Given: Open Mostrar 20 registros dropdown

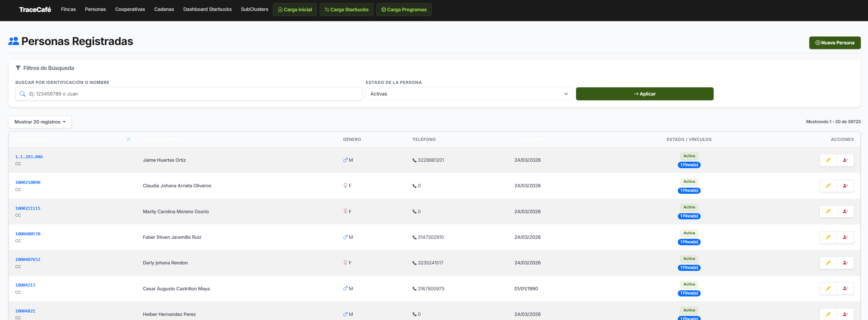Looking at the screenshot, I should point(40,122).
